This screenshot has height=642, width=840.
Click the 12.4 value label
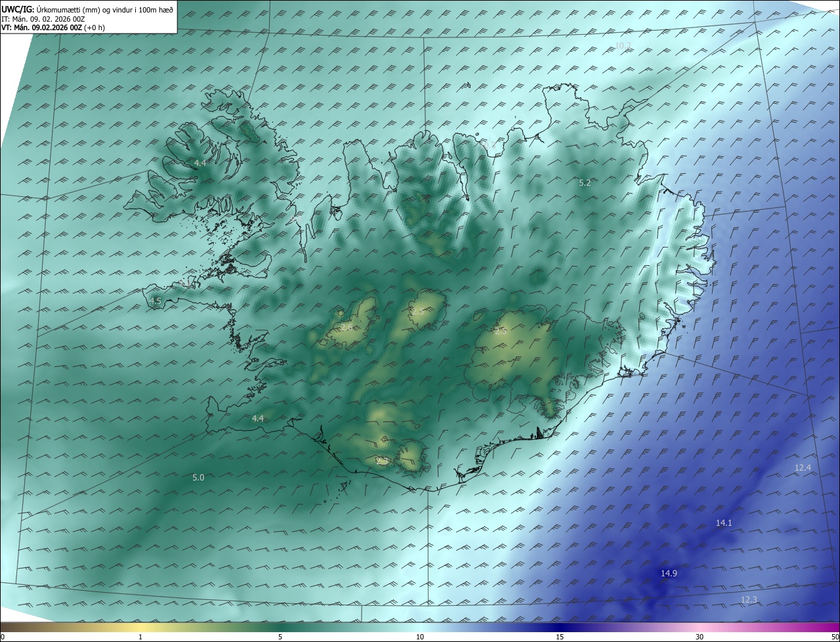pos(803,467)
